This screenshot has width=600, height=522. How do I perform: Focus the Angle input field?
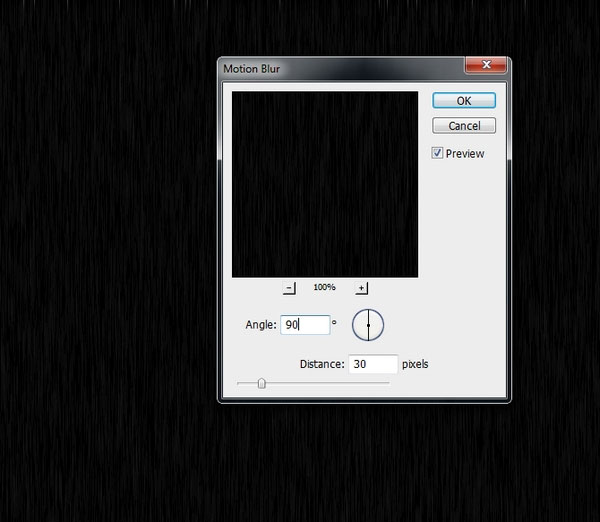click(x=305, y=325)
